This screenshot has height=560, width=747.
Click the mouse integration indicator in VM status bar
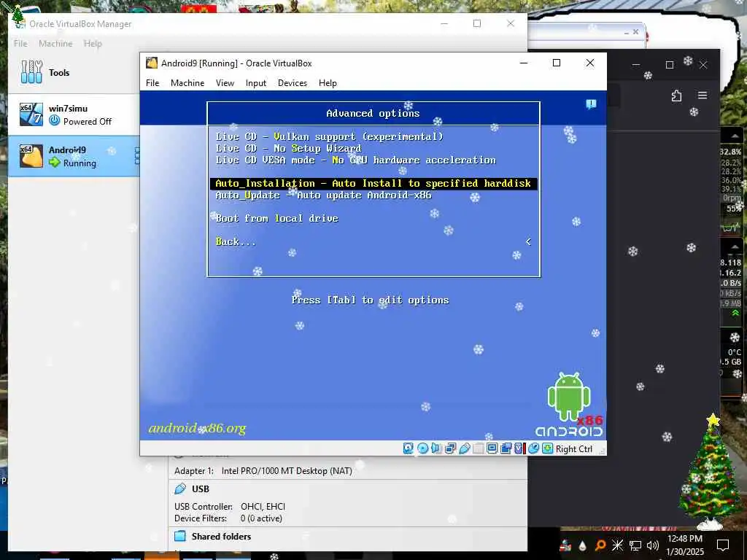coord(533,448)
